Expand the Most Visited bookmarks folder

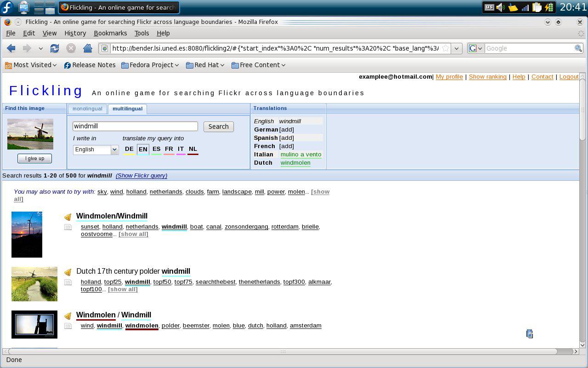coord(31,65)
